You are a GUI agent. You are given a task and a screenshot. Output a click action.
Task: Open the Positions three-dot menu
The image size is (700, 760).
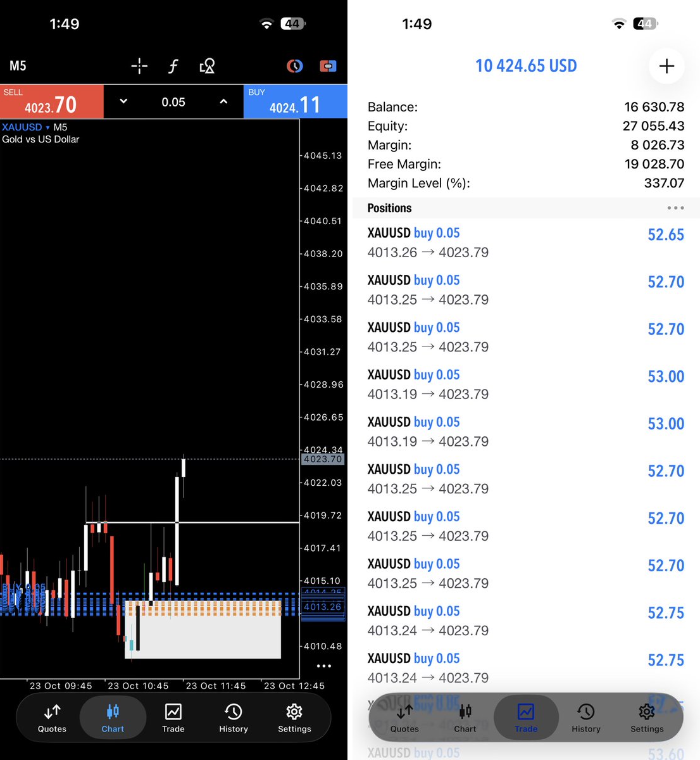tap(675, 208)
